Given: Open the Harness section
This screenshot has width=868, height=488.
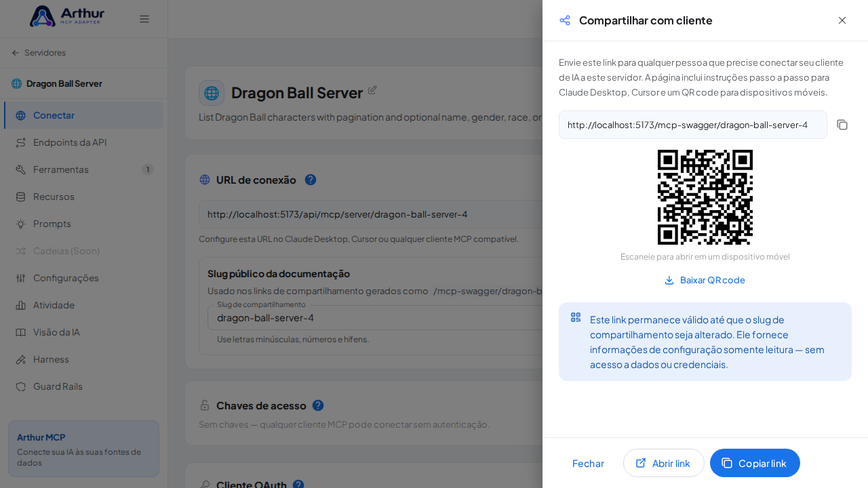Looking at the screenshot, I should pos(84,359).
